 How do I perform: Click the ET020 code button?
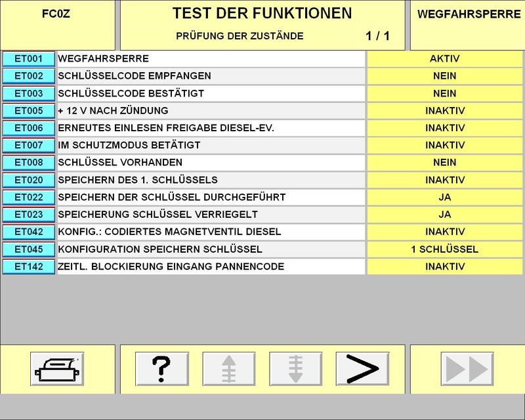[29, 180]
